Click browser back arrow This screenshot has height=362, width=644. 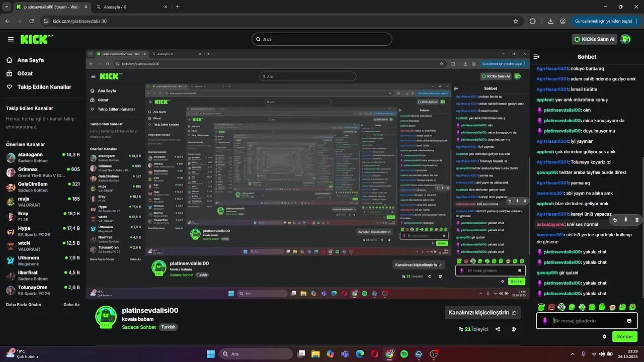pos(7,21)
